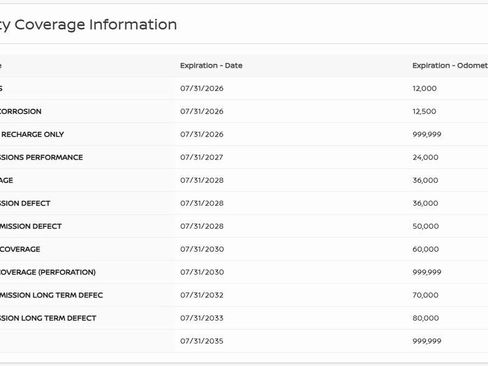Click the 07/31/2026 date in the 12,000 row
This screenshot has height=366, width=488.
pyautogui.click(x=202, y=89)
